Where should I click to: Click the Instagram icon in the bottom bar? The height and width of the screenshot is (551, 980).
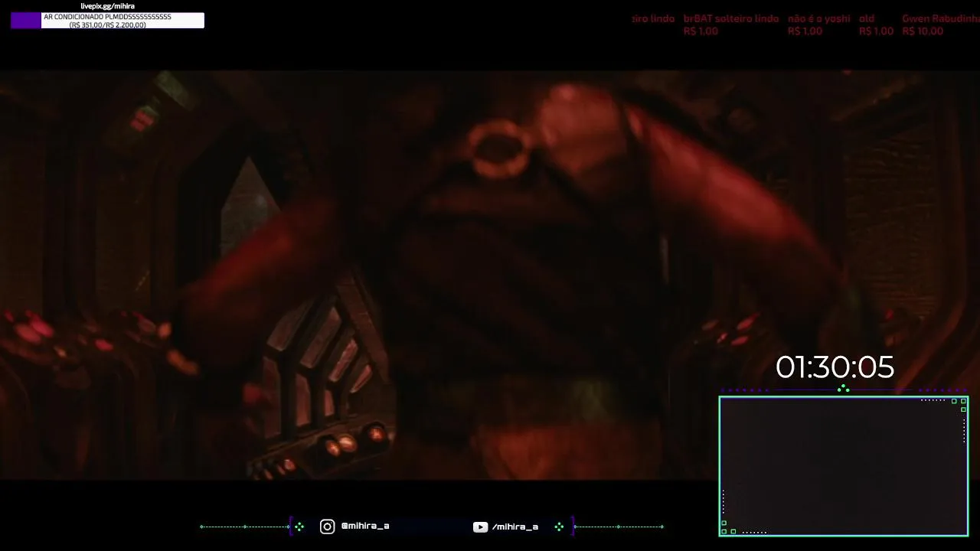point(327,527)
